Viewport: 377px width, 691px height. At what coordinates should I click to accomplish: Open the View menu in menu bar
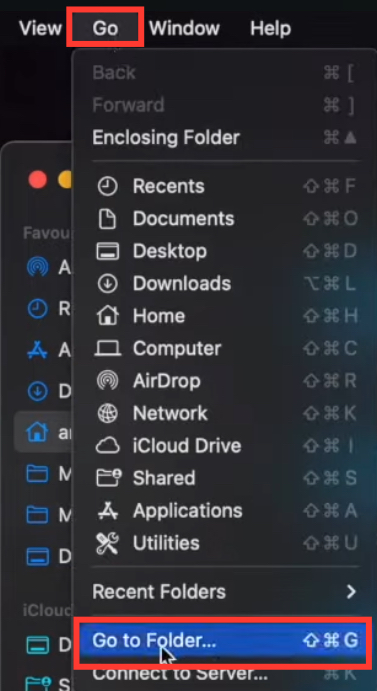pyautogui.click(x=41, y=29)
